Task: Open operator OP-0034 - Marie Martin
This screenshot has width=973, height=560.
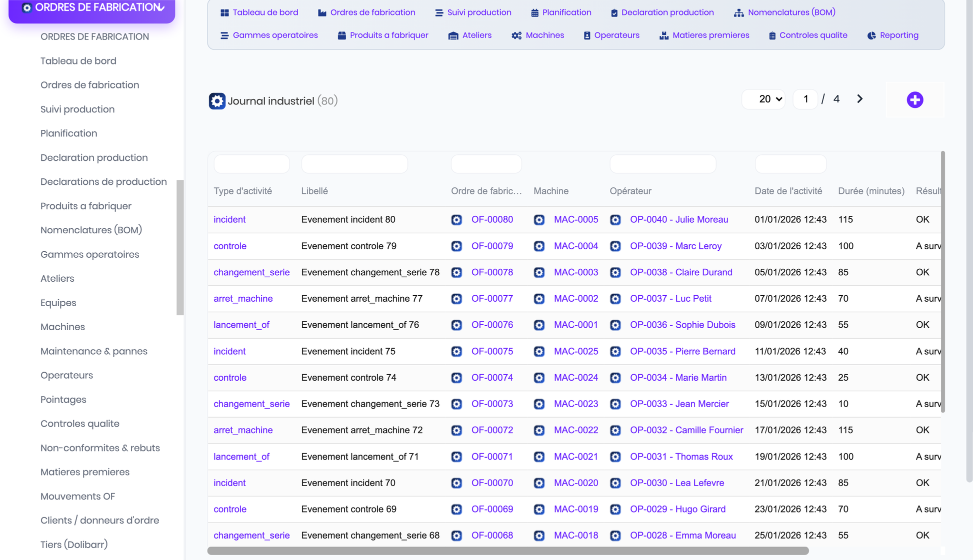Action: (678, 378)
